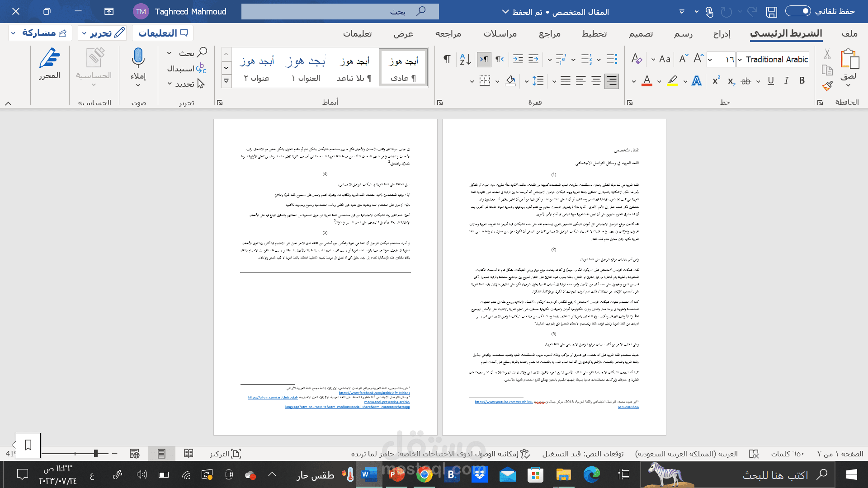This screenshot has height=488, width=868.
Task: Switch to the Review (مراجعة) tab
Action: click(x=448, y=33)
